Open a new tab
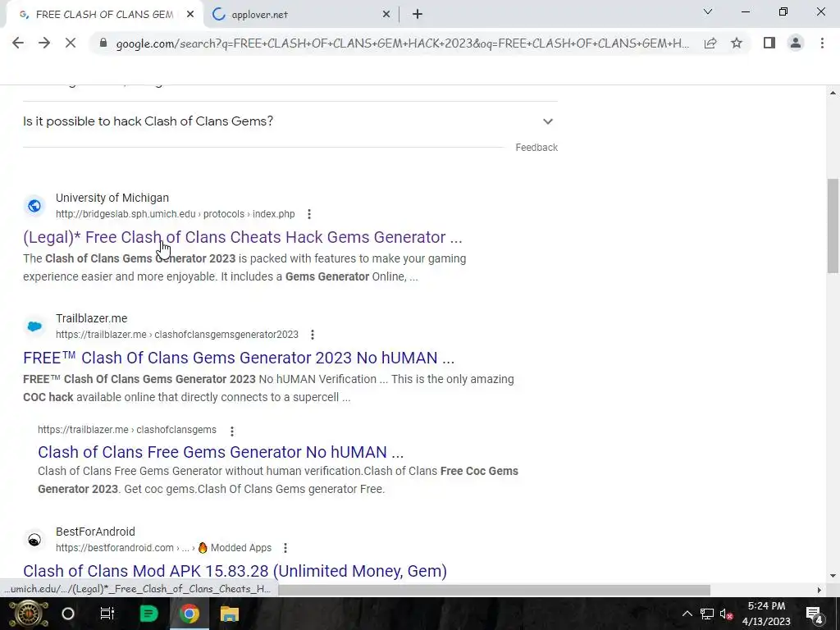The image size is (840, 630). coord(418,15)
